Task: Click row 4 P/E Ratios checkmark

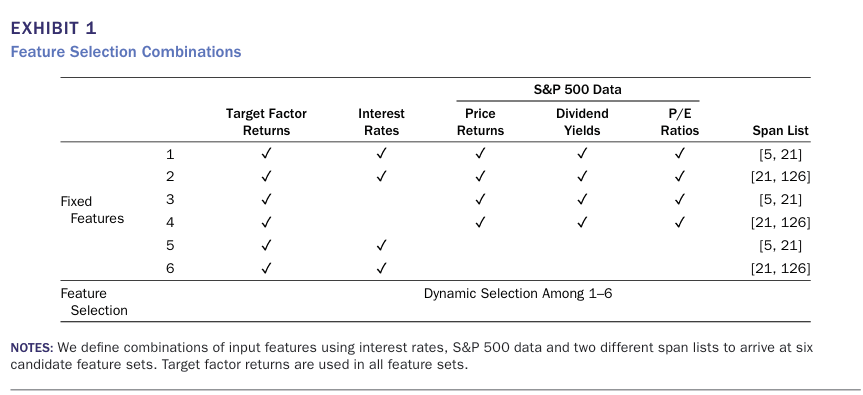Action: 680,222
